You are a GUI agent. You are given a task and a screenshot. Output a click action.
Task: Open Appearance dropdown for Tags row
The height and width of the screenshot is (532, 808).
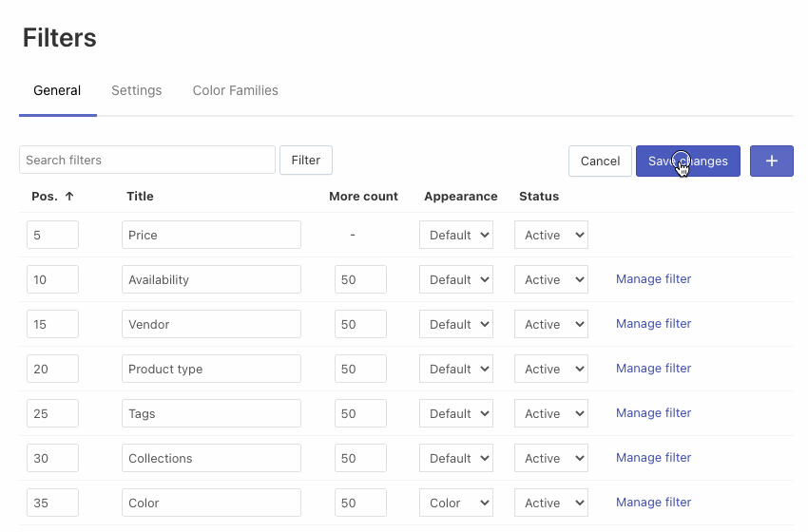tap(456, 413)
